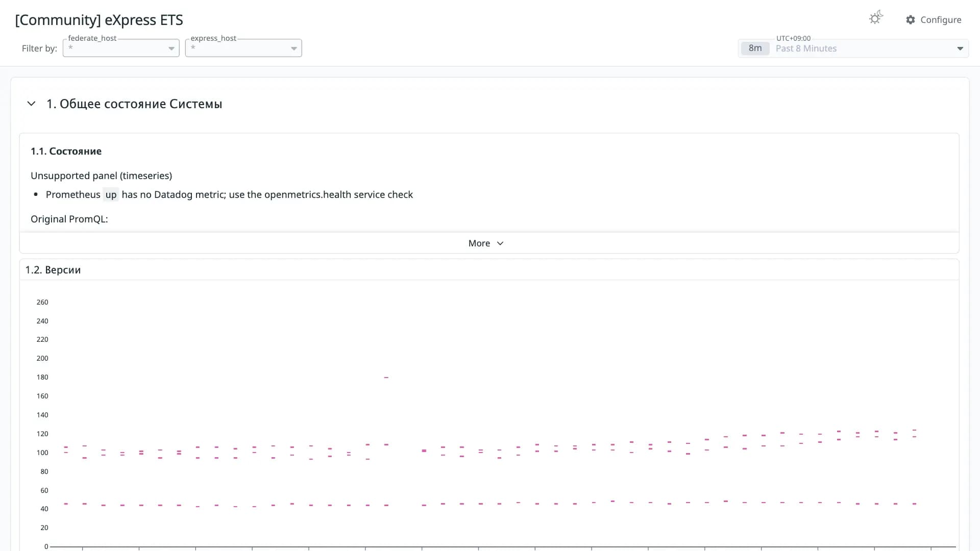Click the Unsupported panel (timeseries) text
Screen dimensions: 980x551
(101, 176)
